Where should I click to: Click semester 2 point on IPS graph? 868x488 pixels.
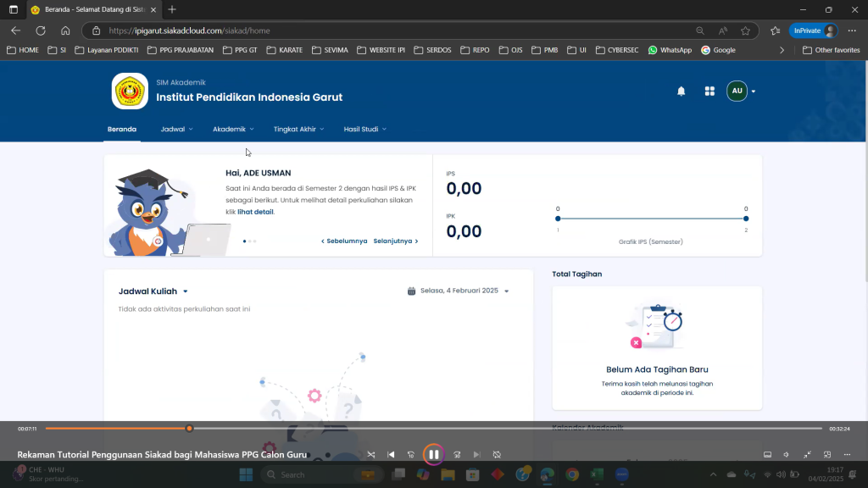tap(746, 219)
